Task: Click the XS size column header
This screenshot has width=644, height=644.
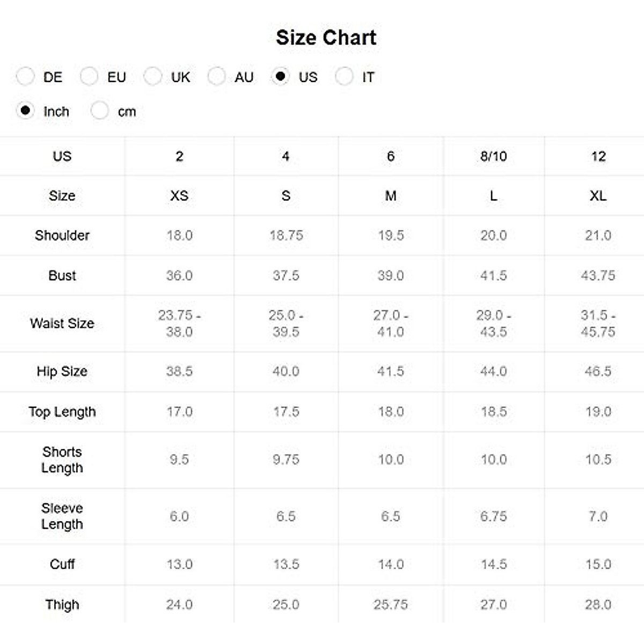Action: tap(179, 196)
